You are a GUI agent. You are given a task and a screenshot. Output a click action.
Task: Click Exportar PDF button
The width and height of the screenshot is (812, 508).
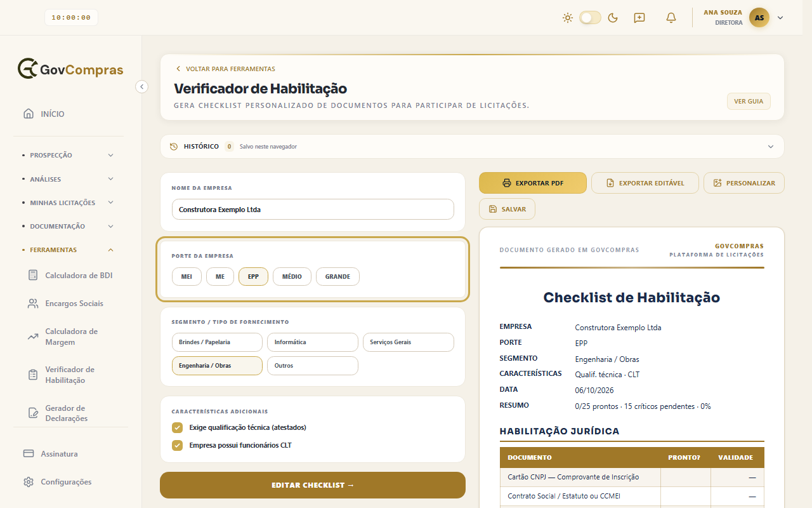pyautogui.click(x=533, y=183)
